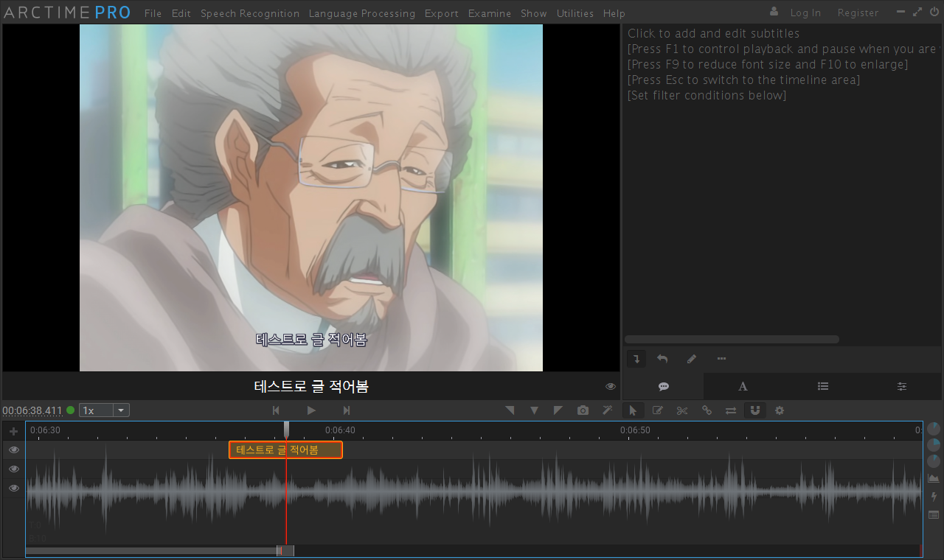Click the undo arrow in subtitle panel
The width and height of the screenshot is (944, 560).
(662, 359)
